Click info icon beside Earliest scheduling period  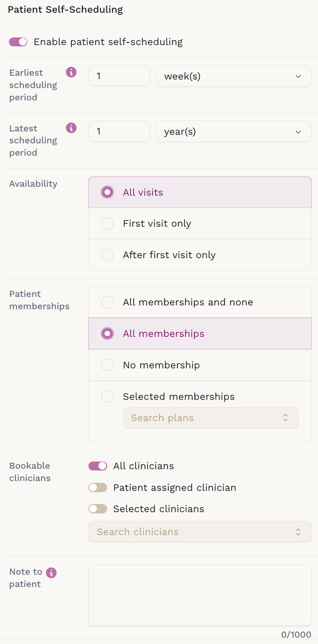(x=71, y=72)
